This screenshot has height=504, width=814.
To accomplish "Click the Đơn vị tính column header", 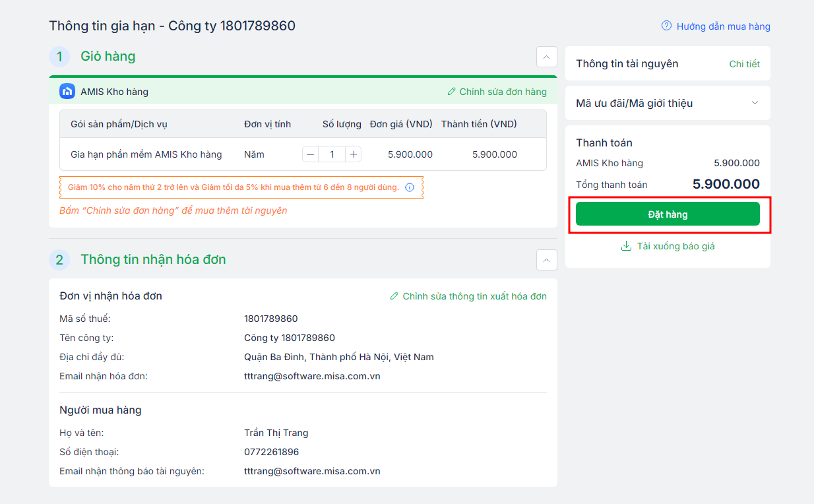I will pyautogui.click(x=267, y=124).
